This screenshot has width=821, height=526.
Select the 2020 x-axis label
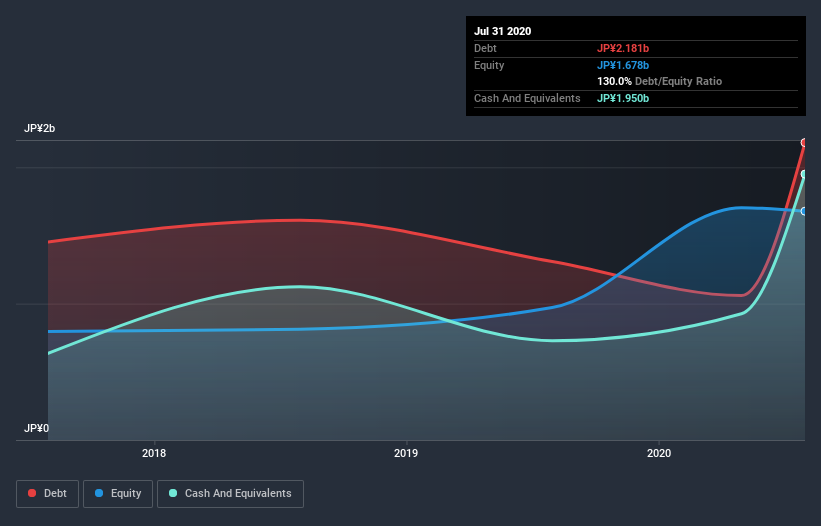coord(659,453)
